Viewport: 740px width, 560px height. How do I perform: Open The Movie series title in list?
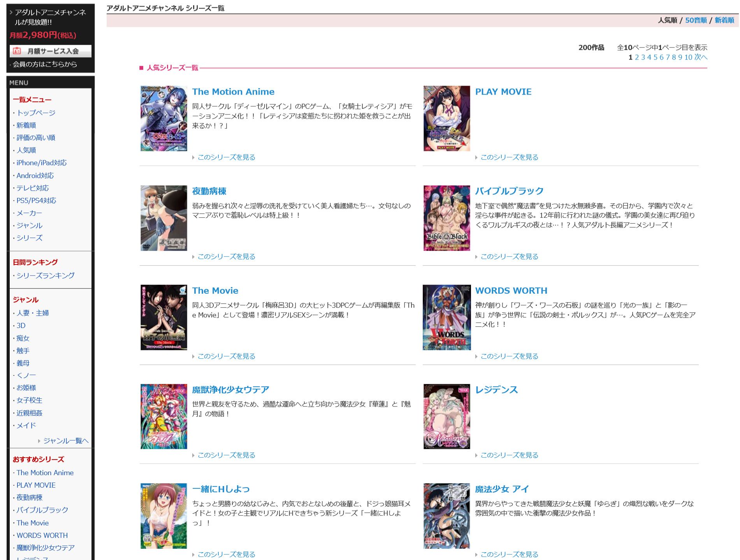[215, 291]
